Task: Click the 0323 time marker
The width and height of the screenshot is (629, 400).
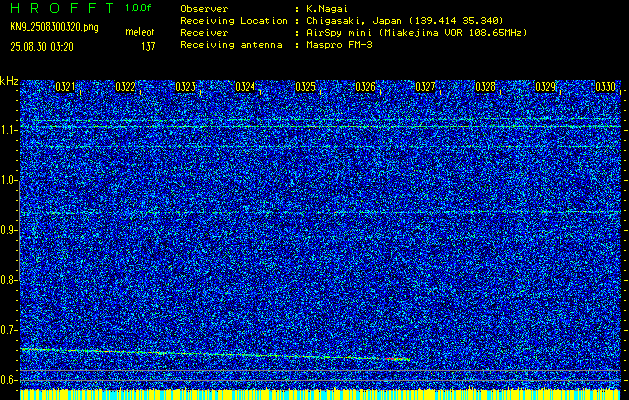Action: click(185, 87)
